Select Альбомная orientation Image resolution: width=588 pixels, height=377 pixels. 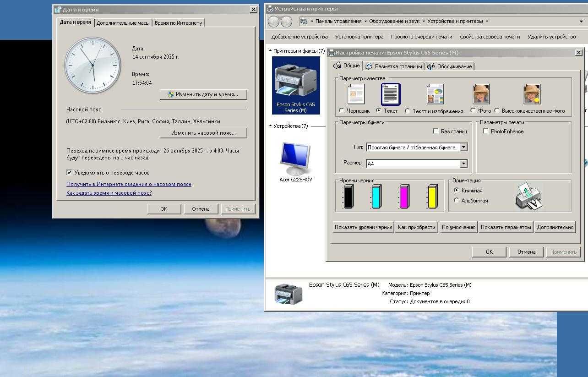click(456, 200)
